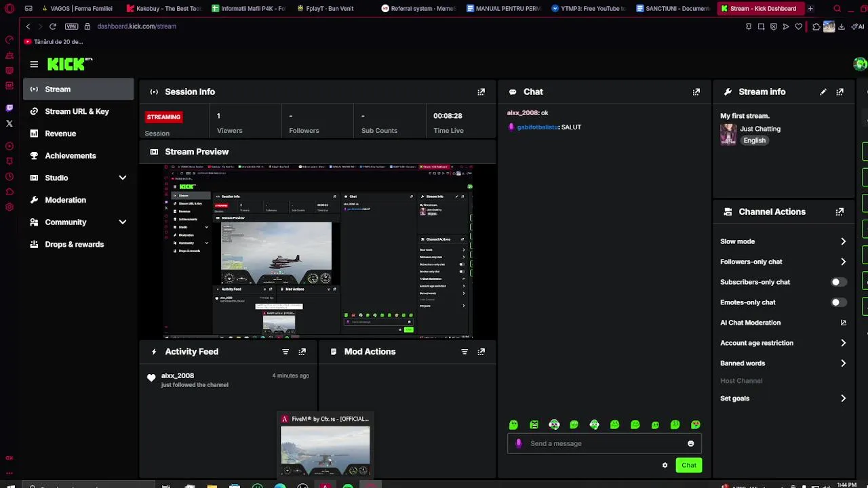Click the Just Chatting category thumbnail image

point(728,134)
